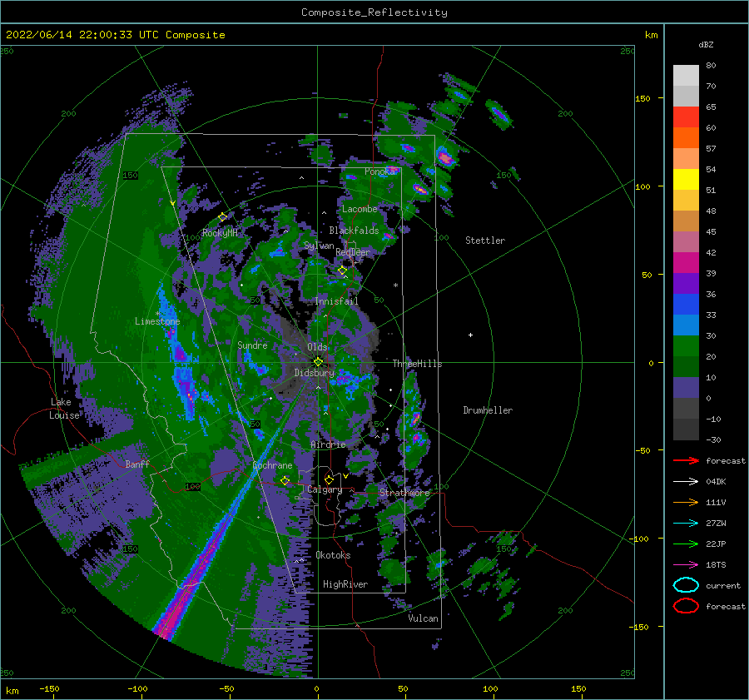Click the 'Sylvan' map label
The image size is (749, 700).
click(x=319, y=246)
